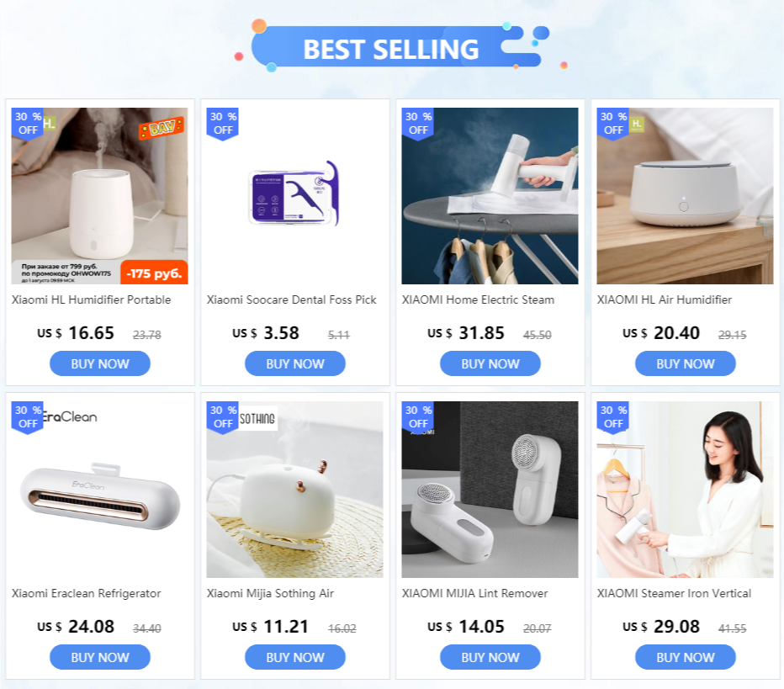Open XIAOMI Steamer Iron Vertical title link
Viewport: 784px width, 689px height.
(x=674, y=593)
